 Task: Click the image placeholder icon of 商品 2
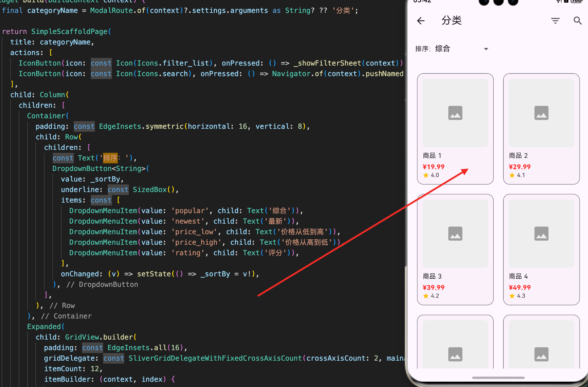(541, 113)
